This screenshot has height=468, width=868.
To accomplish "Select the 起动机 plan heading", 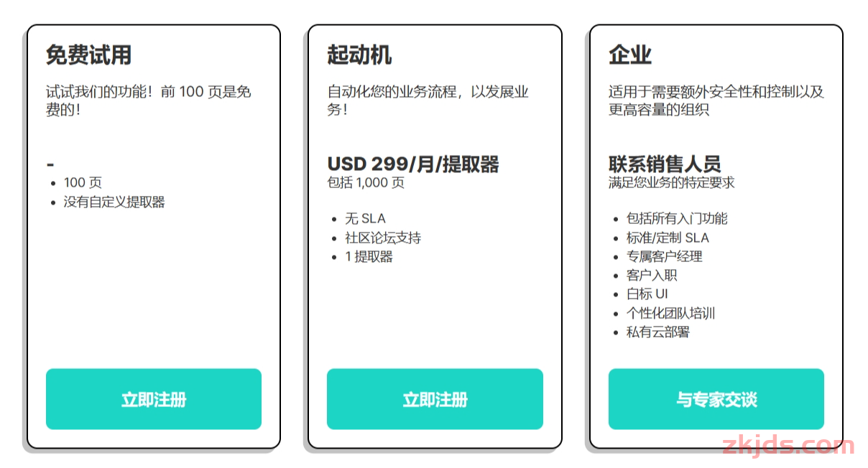I will [359, 55].
